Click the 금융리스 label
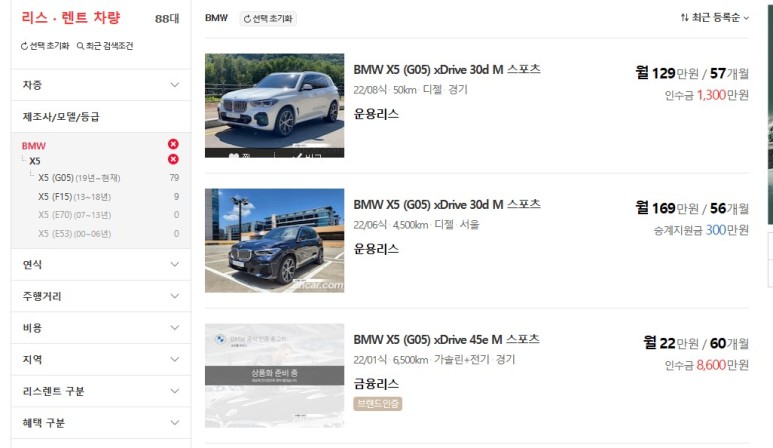Screen dimensions: 773x448 point(376,384)
